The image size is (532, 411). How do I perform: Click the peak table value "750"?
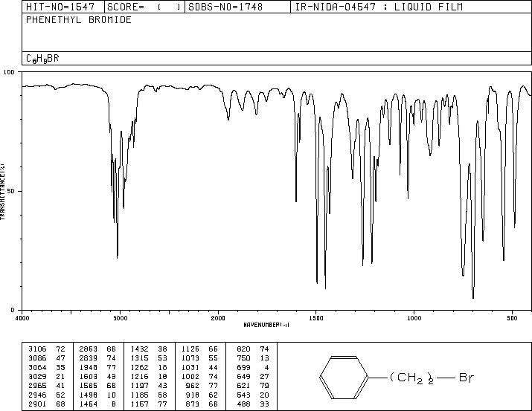243,358
